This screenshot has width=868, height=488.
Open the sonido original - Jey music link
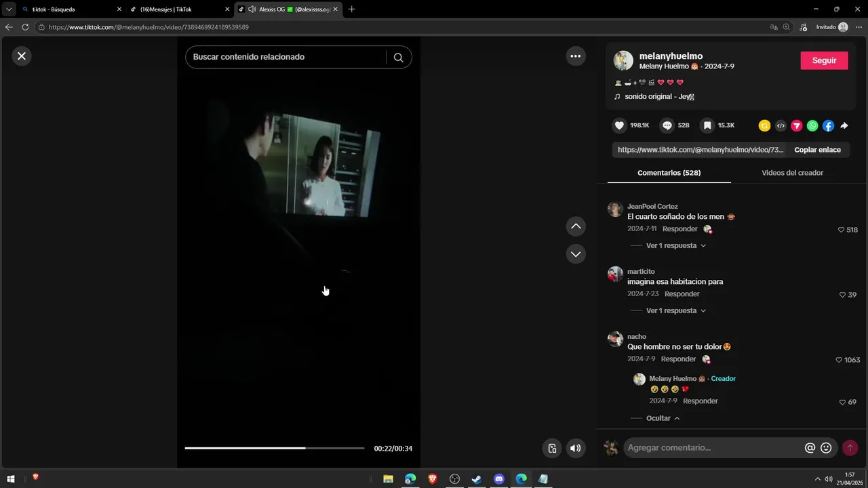(x=658, y=97)
